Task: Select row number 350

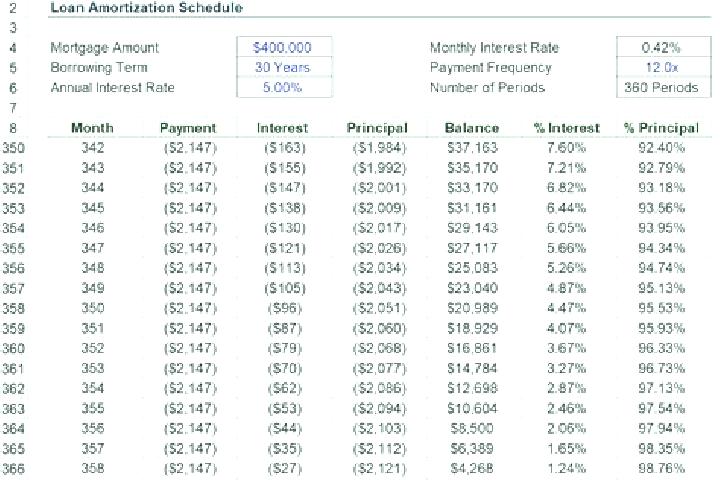Action: pos(13,148)
